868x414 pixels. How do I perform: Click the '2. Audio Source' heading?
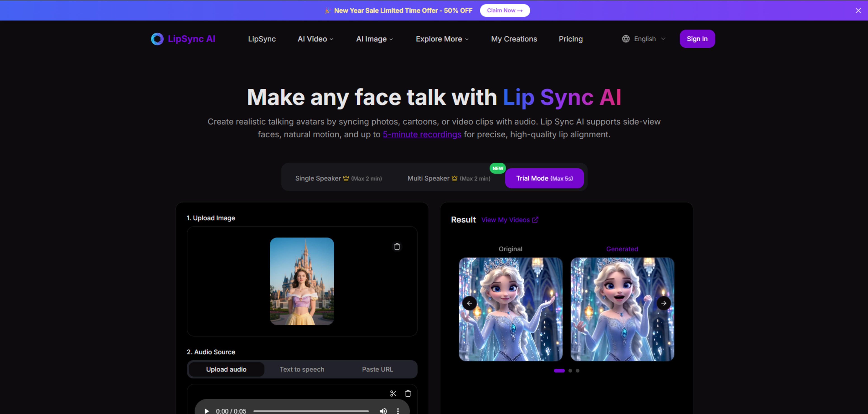click(x=211, y=352)
